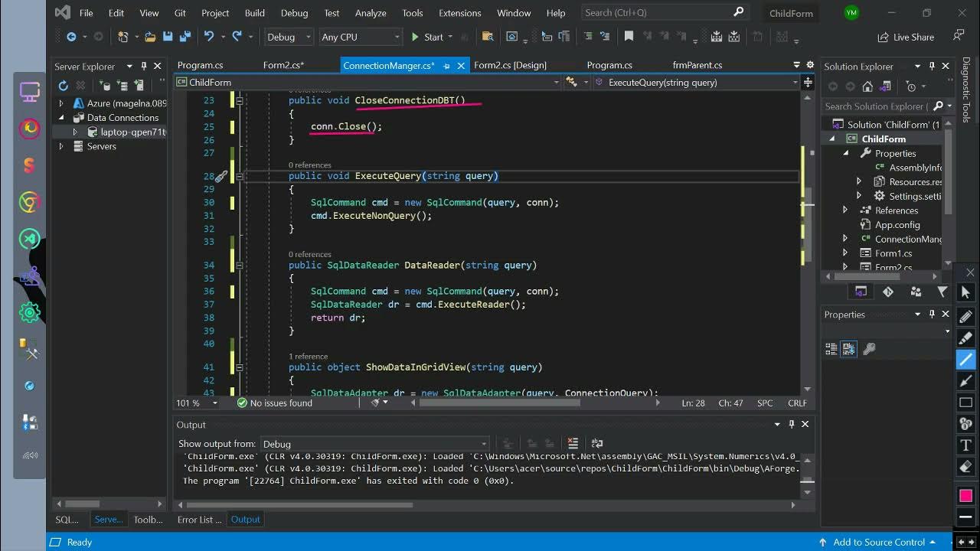Click the Save All toolbar icon
980x551 pixels.
pyautogui.click(x=185, y=37)
